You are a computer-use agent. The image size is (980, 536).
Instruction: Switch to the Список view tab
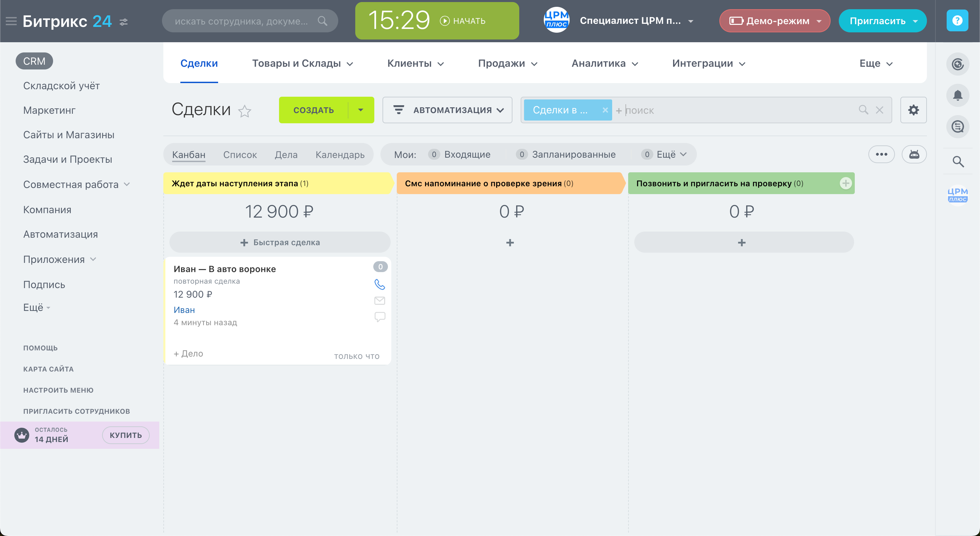click(240, 155)
